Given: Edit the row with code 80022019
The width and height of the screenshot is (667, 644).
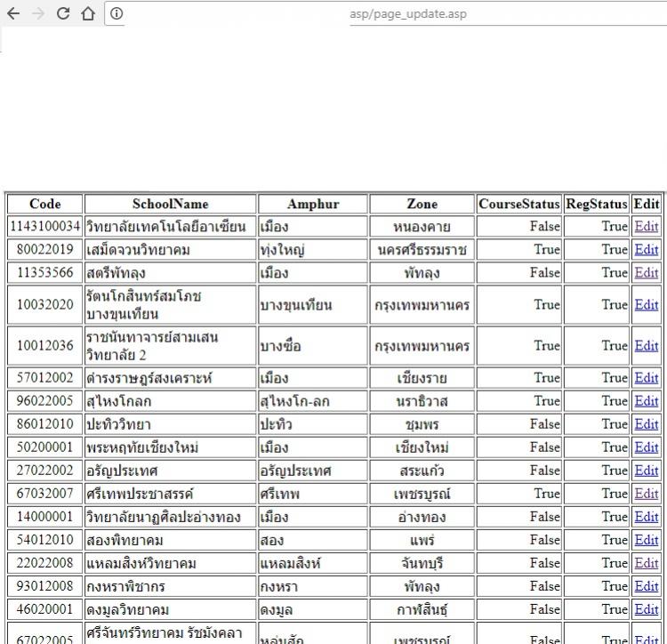Looking at the screenshot, I should 646,250.
